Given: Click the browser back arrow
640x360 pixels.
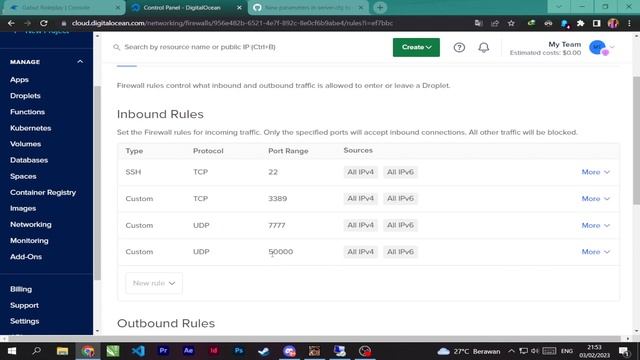Looking at the screenshot, I should pyautogui.click(x=11, y=23).
